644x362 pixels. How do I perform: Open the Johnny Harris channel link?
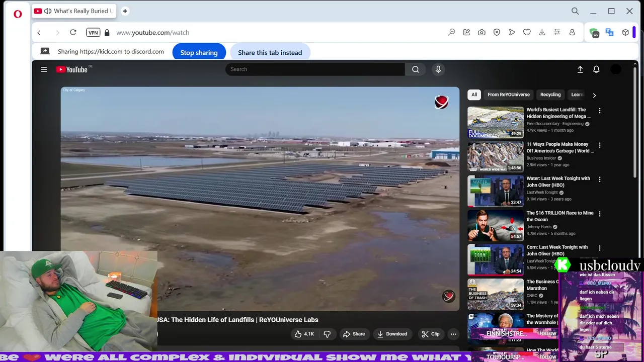coord(539,227)
